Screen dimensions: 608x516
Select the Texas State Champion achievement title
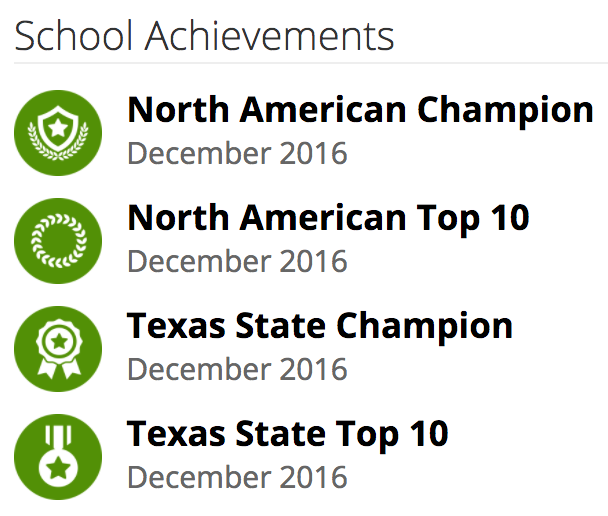tap(320, 326)
